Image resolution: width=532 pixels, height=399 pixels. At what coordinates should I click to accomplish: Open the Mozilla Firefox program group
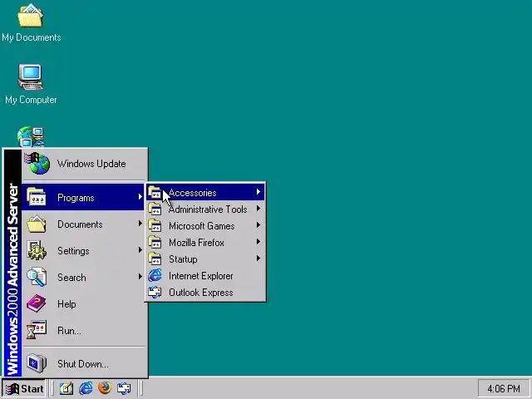[x=205, y=242]
